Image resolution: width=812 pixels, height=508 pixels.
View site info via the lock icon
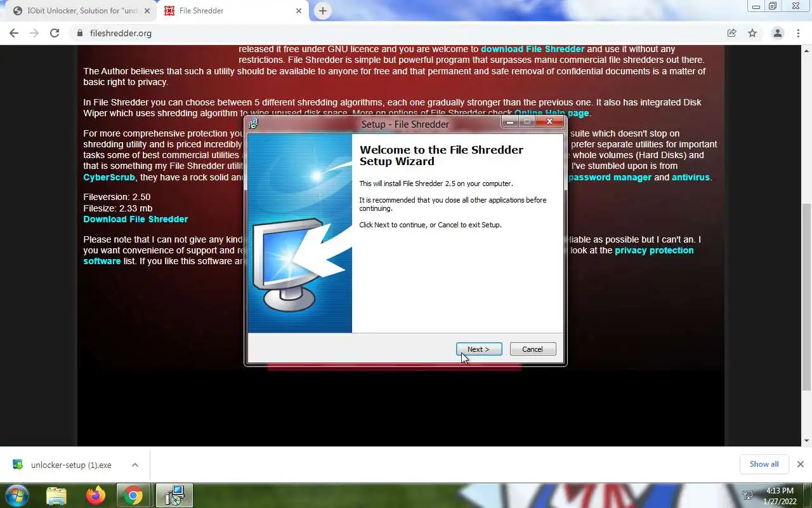[x=80, y=33]
